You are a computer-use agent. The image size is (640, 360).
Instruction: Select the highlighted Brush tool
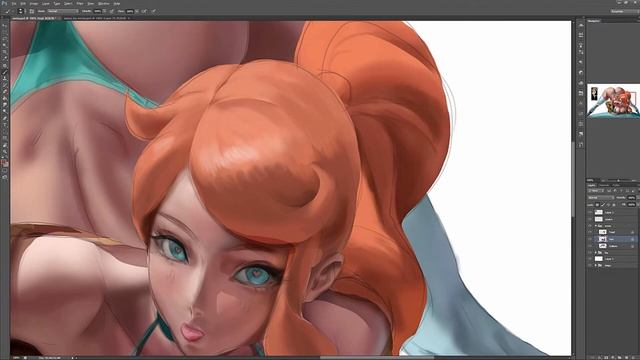(5, 72)
